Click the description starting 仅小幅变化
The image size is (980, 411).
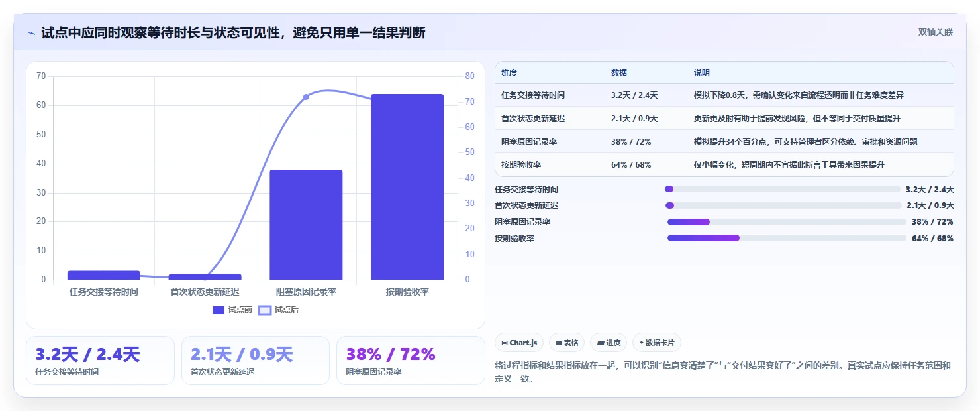[x=789, y=165]
